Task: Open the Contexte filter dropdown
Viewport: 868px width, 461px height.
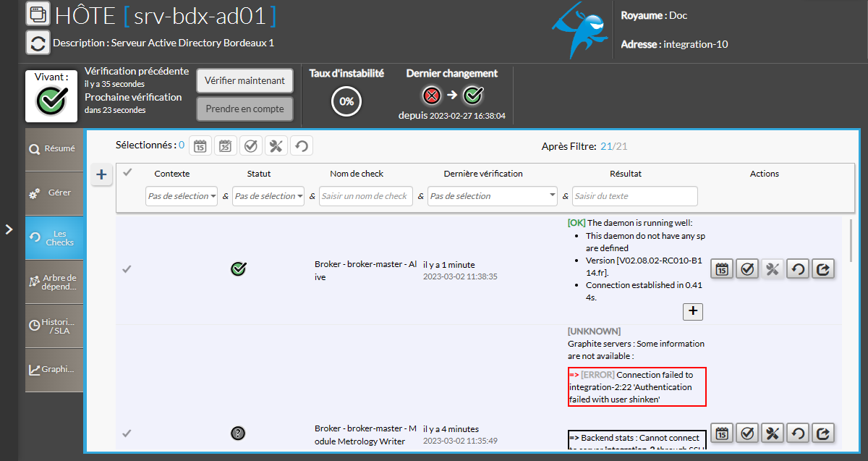Action: (182, 196)
